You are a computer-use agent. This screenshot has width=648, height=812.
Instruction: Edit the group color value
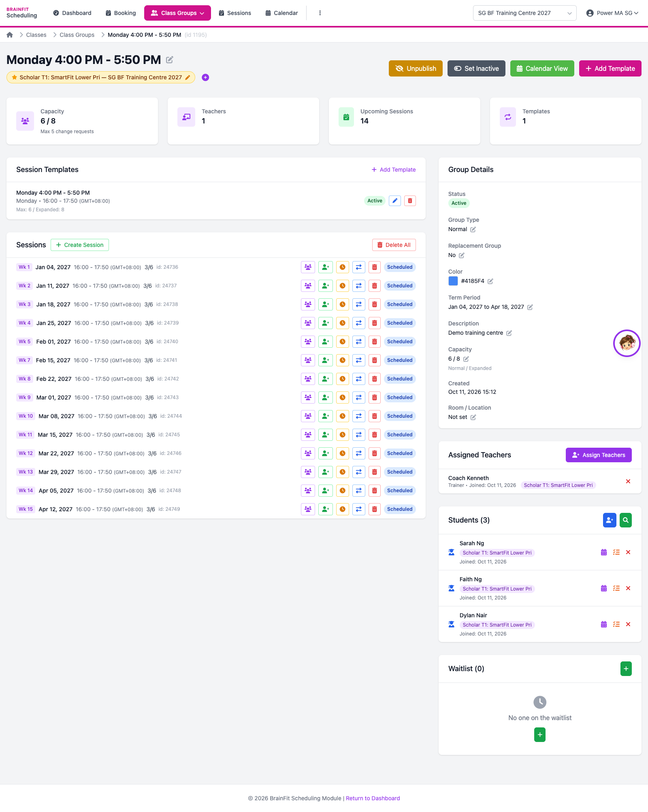click(490, 281)
